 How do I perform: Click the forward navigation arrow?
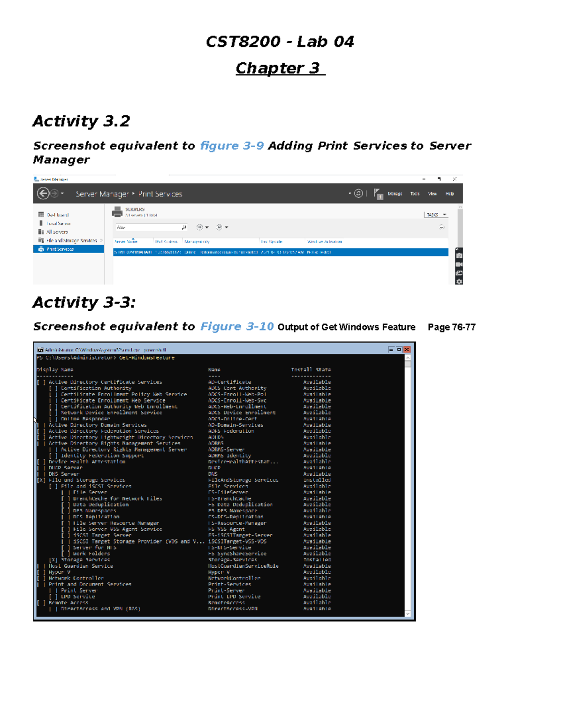[54, 194]
